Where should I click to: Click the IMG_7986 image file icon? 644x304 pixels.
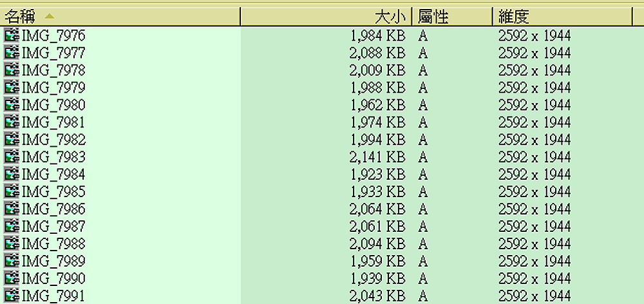tap(12, 209)
